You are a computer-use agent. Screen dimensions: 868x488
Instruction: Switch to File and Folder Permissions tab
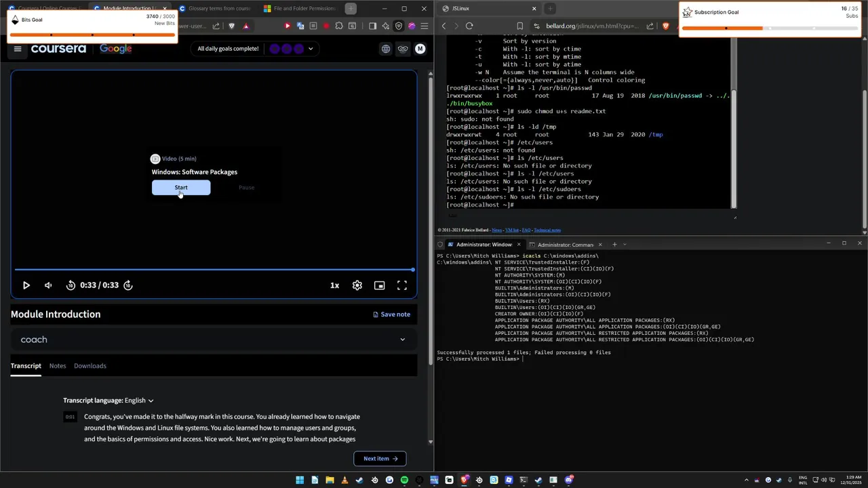[x=300, y=9]
